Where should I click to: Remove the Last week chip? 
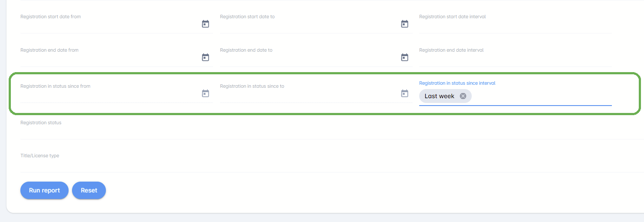click(463, 96)
